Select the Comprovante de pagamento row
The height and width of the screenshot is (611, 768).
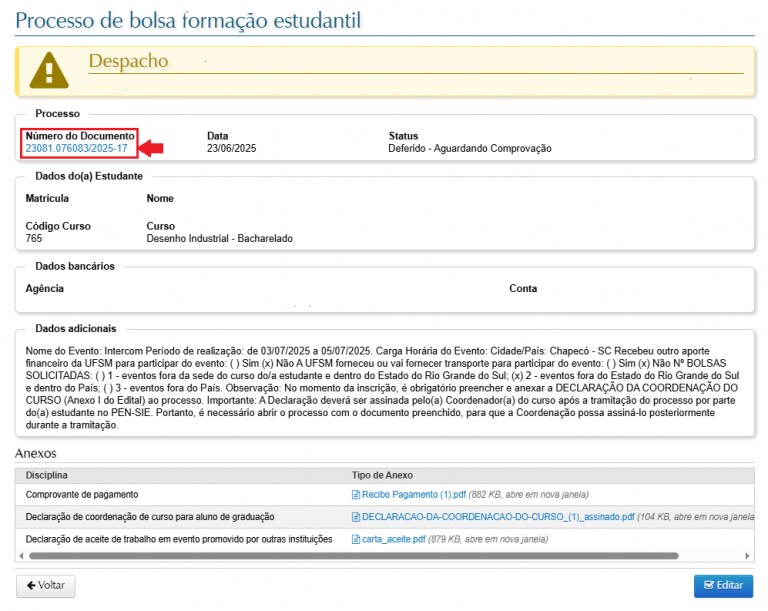pos(82,494)
